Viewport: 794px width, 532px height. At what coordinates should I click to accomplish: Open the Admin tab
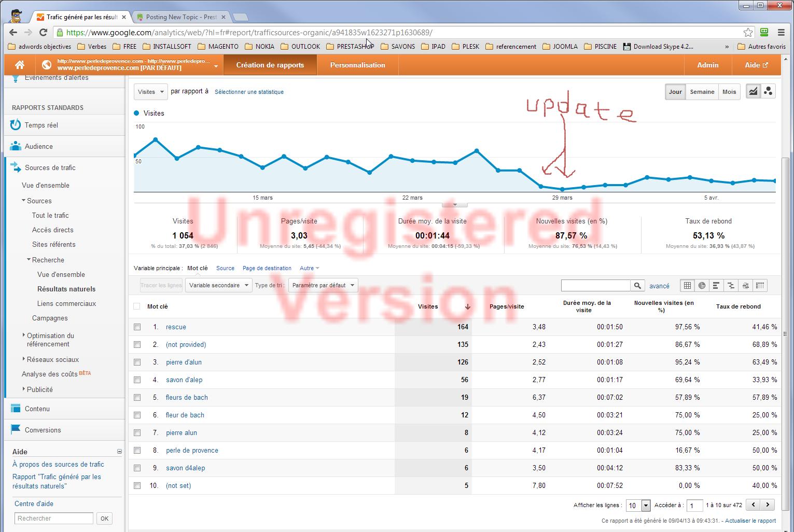(708, 65)
